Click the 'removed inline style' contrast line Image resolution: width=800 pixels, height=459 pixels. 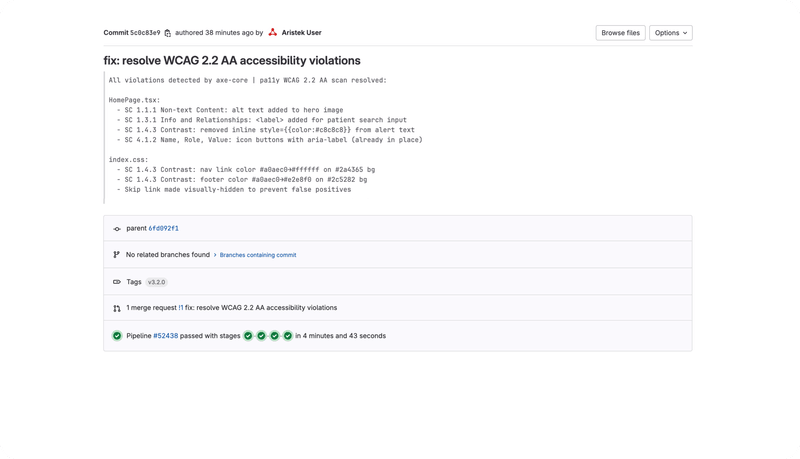tap(266, 130)
